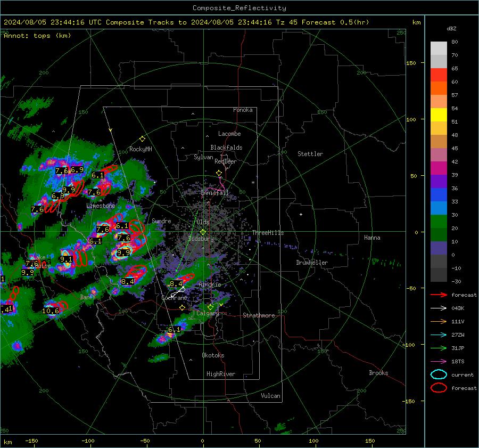Click the Lacombe city label
The height and width of the screenshot is (448, 479).
[x=229, y=134]
